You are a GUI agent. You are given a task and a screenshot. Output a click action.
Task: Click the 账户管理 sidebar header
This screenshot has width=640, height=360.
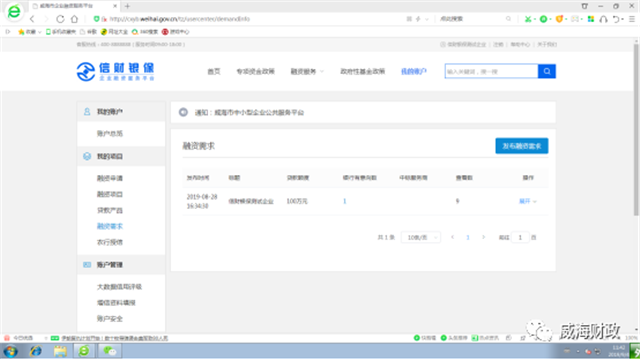[x=121, y=265]
